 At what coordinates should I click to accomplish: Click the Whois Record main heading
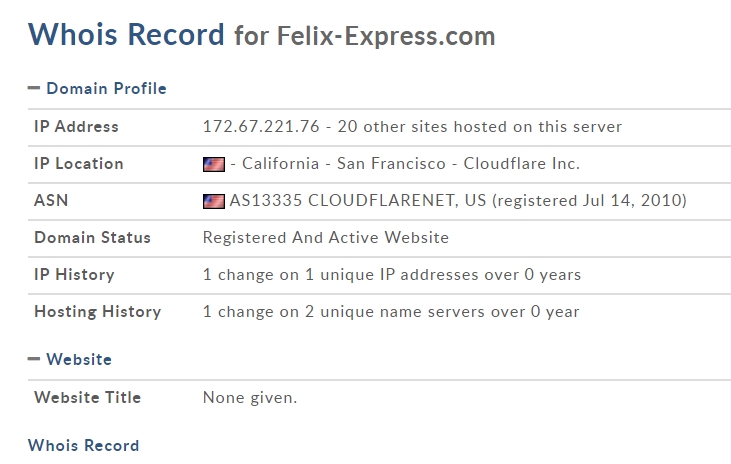tap(126, 35)
